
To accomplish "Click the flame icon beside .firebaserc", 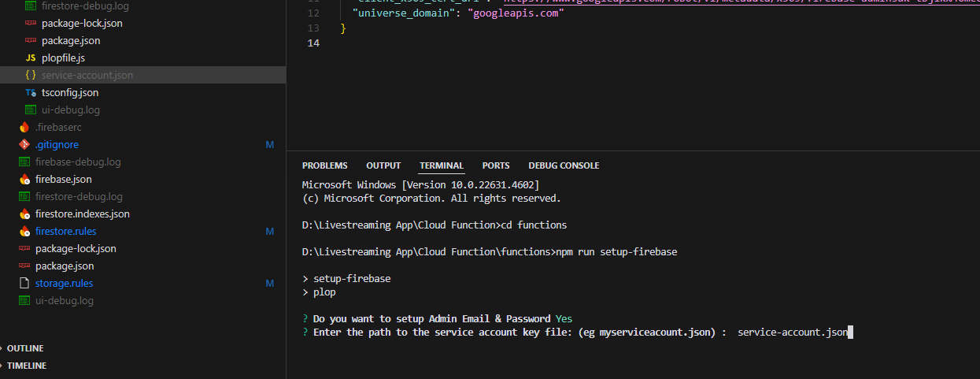I will (24, 128).
